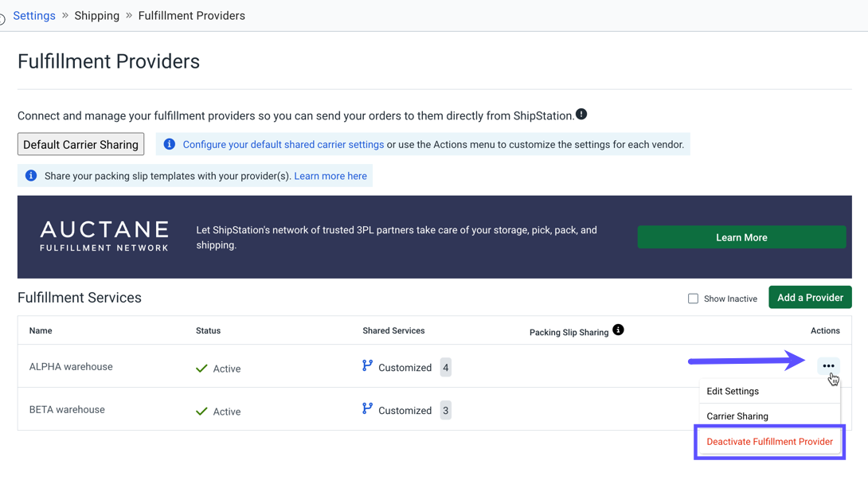Click the info icon after the ShipStation description text

click(581, 114)
